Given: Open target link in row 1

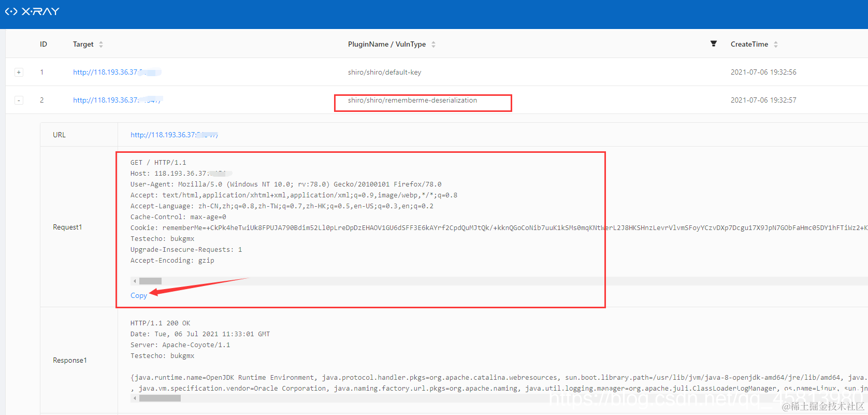Looking at the screenshot, I should (x=117, y=72).
